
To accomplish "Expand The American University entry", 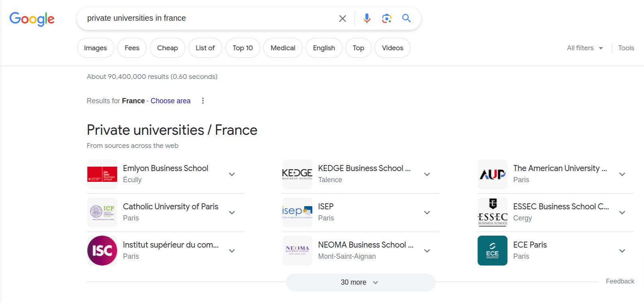I will [x=622, y=174].
